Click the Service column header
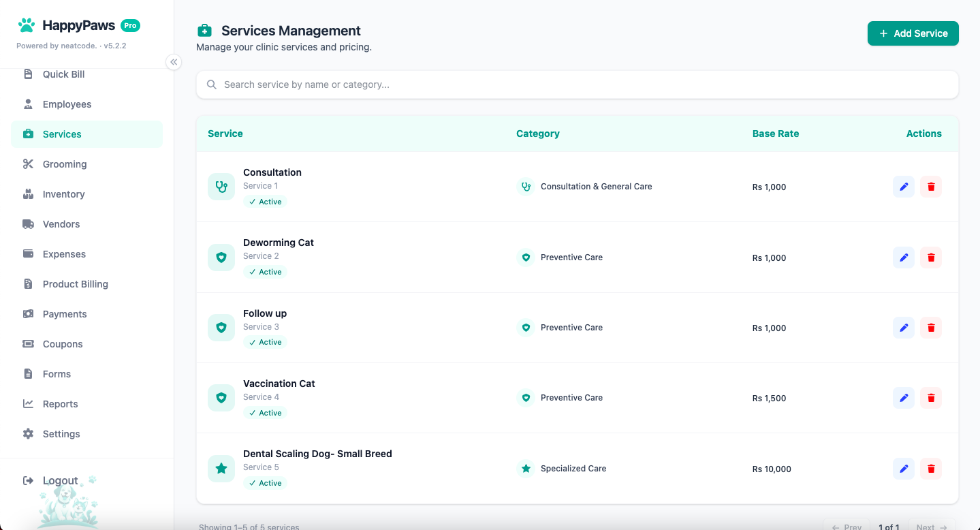Image resolution: width=980 pixels, height=530 pixels. [x=225, y=134]
